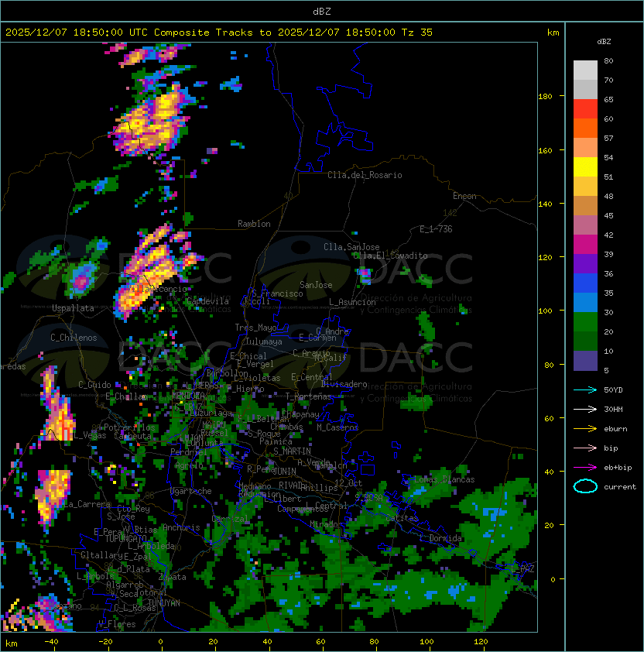
Task: Click the white 30HM arrow in legend
Action: [585, 409]
